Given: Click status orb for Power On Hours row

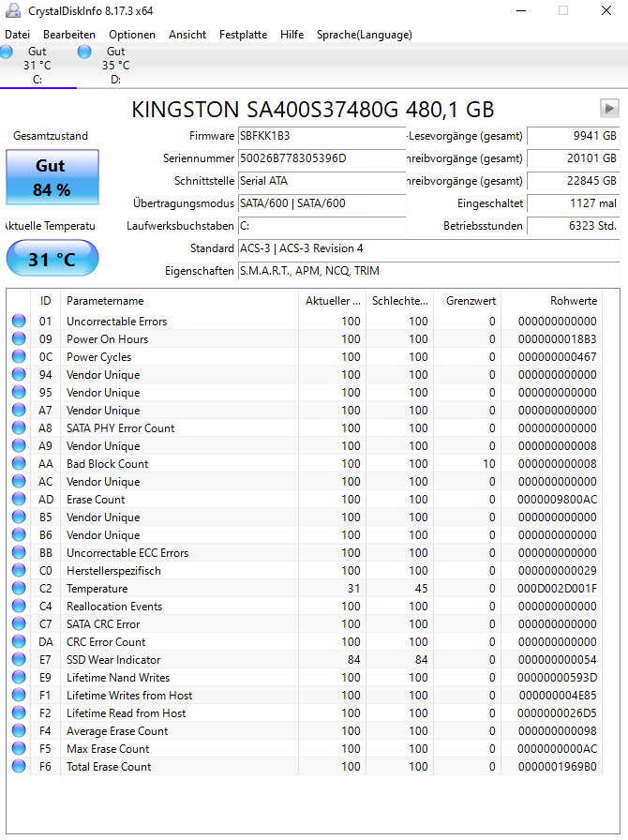Looking at the screenshot, I should [19, 338].
